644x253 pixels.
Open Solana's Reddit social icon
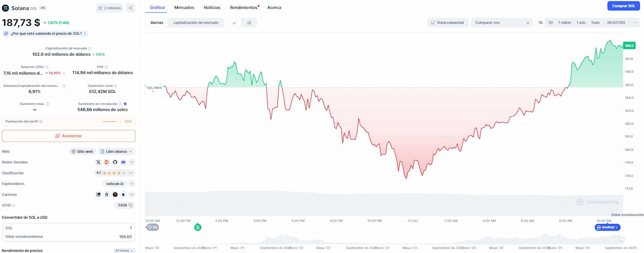106,162
